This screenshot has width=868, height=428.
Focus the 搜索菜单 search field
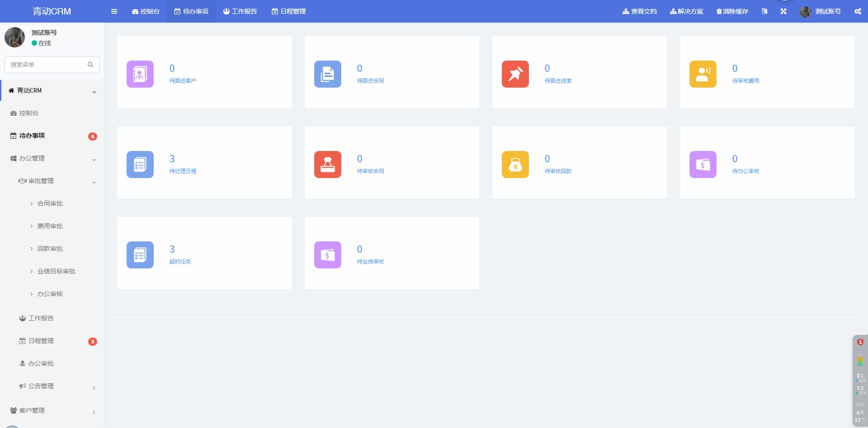click(x=52, y=65)
